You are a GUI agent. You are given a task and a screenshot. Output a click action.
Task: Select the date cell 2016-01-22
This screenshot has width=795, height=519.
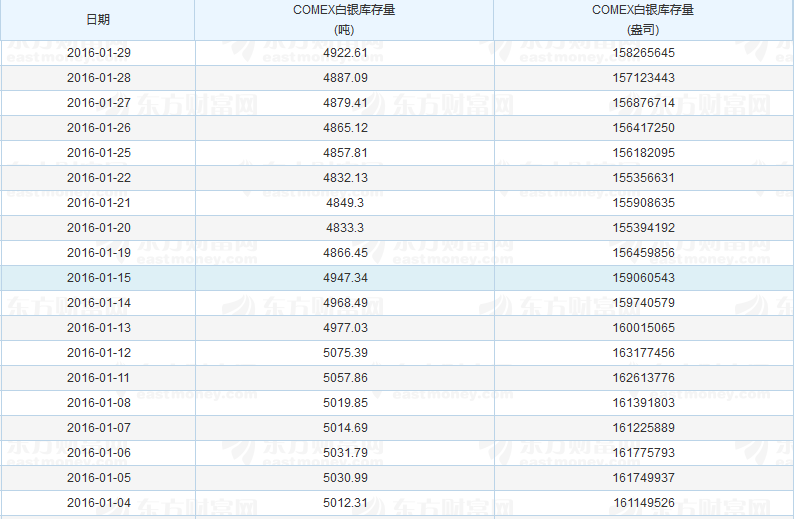[99, 178]
